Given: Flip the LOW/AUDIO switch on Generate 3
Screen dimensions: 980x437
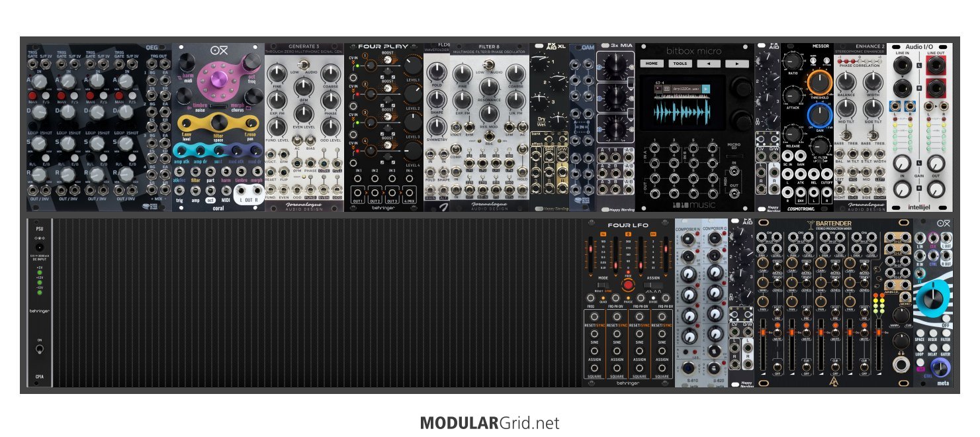Looking at the screenshot, I should tap(302, 64).
